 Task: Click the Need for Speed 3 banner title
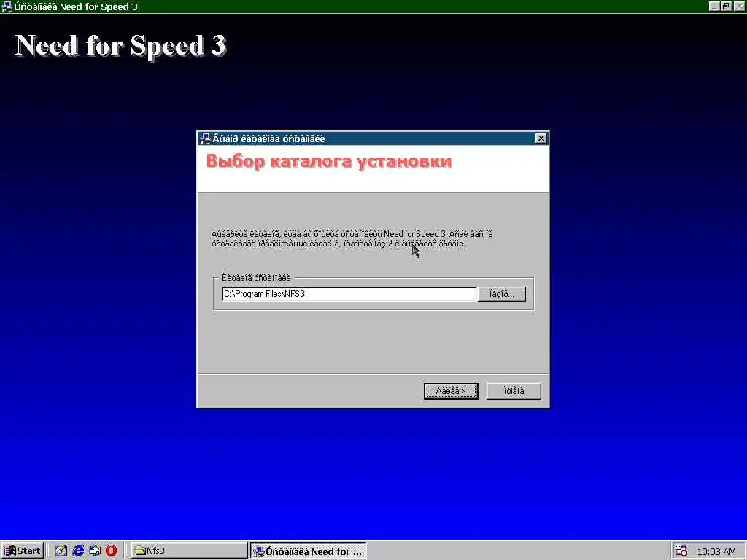120,47
